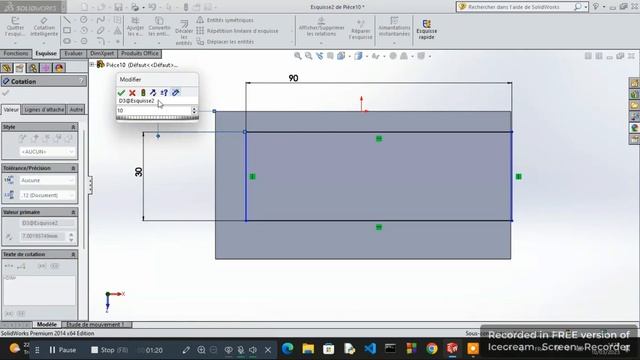Open Ajuster les entités tool
Image resolution: width=640 pixels, height=360 pixels.
click(135, 27)
